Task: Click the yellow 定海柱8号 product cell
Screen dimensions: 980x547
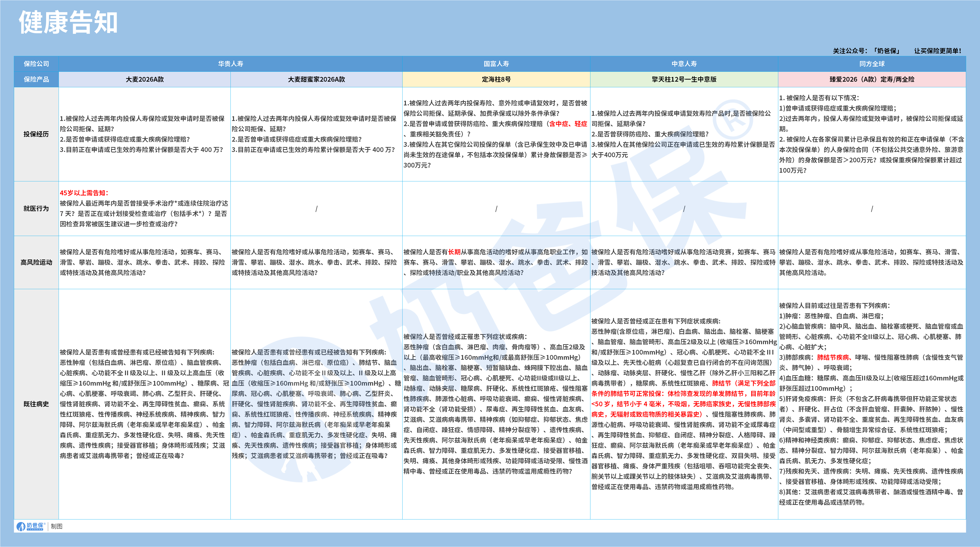Action: (x=496, y=80)
